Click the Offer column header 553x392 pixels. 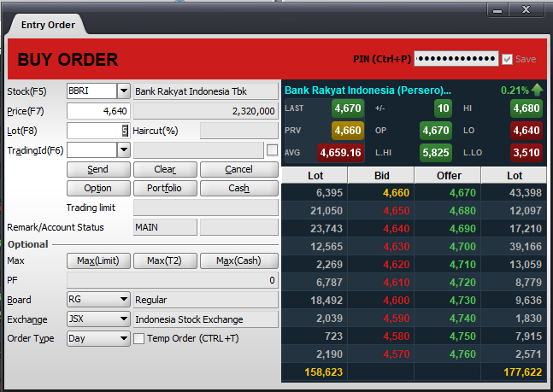pyautogui.click(x=449, y=176)
